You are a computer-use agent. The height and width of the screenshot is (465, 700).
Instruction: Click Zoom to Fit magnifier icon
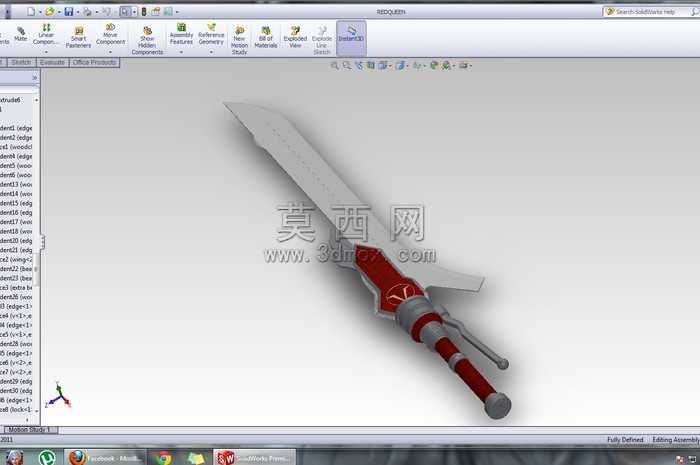pos(334,66)
